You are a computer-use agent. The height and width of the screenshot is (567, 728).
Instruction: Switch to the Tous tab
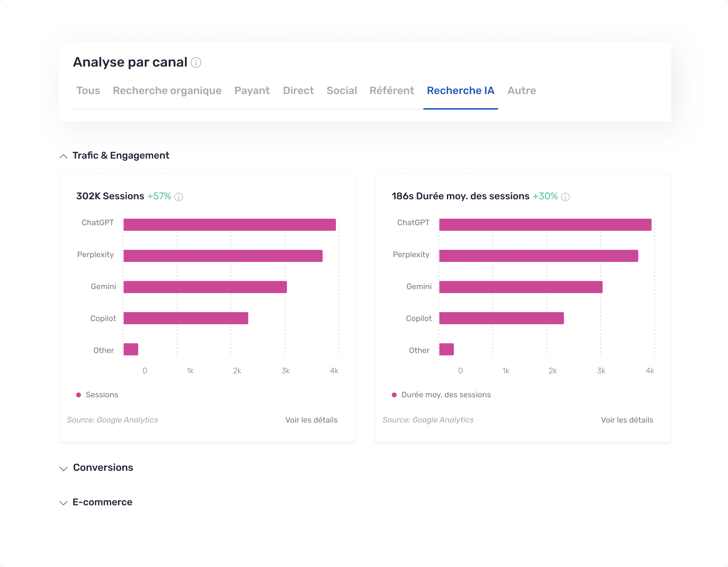coord(88,91)
